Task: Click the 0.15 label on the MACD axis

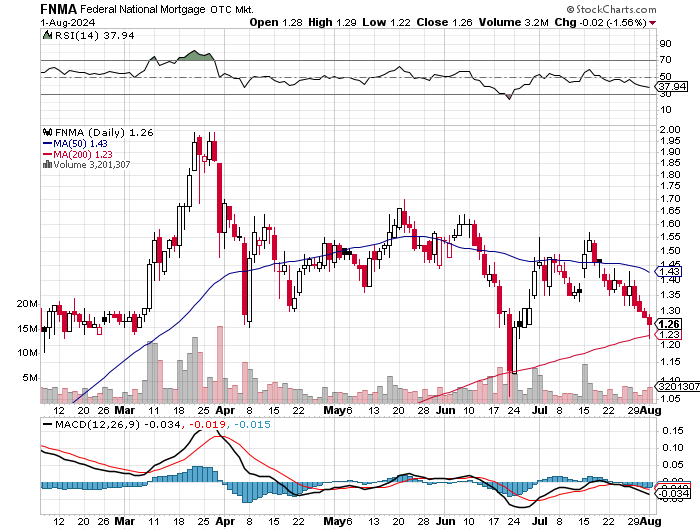Action: click(672, 430)
